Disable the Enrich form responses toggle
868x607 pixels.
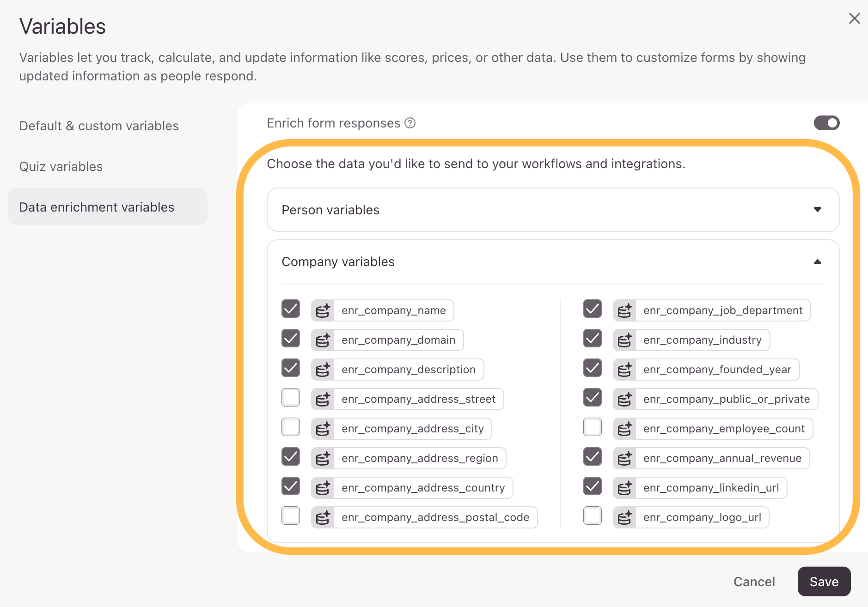[826, 123]
